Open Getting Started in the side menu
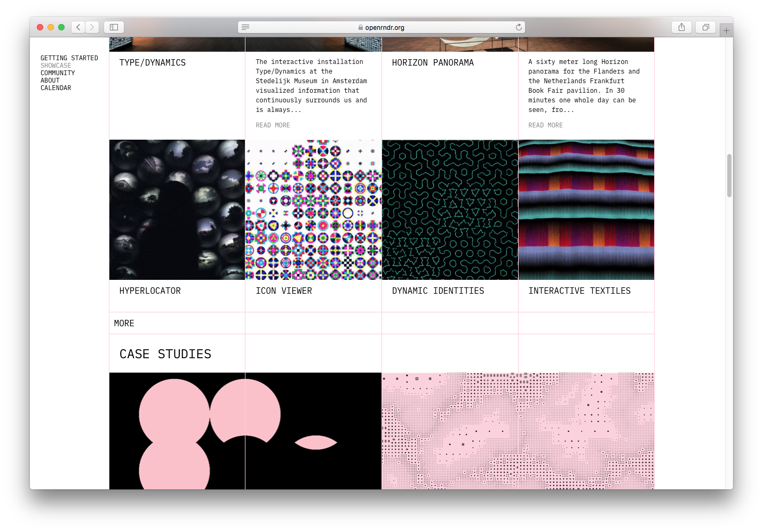The width and height of the screenshot is (763, 532). 69,58
